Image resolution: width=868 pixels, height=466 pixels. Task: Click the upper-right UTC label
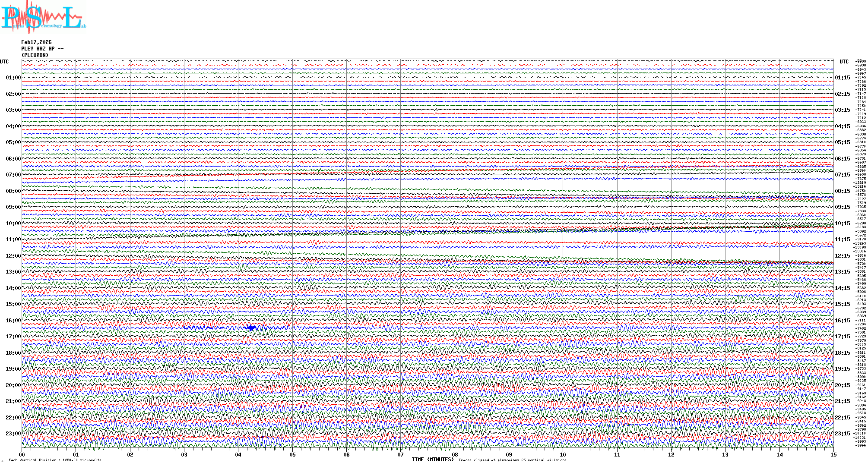(x=844, y=62)
